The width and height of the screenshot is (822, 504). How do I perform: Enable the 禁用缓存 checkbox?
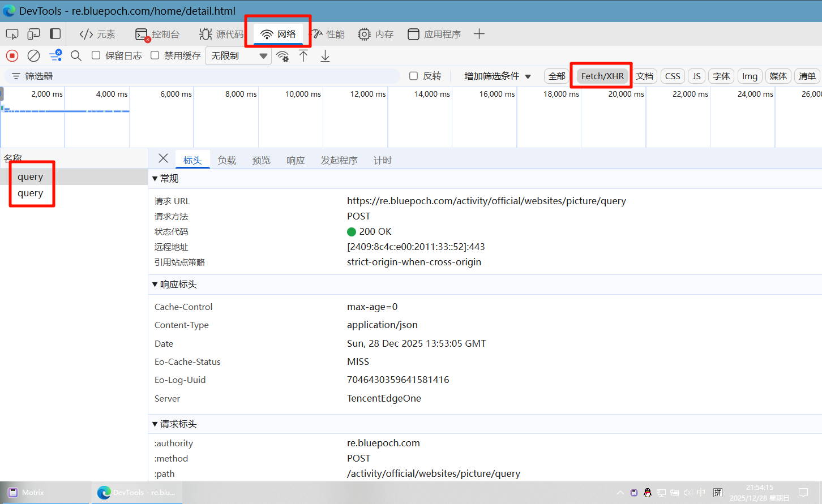coord(155,55)
